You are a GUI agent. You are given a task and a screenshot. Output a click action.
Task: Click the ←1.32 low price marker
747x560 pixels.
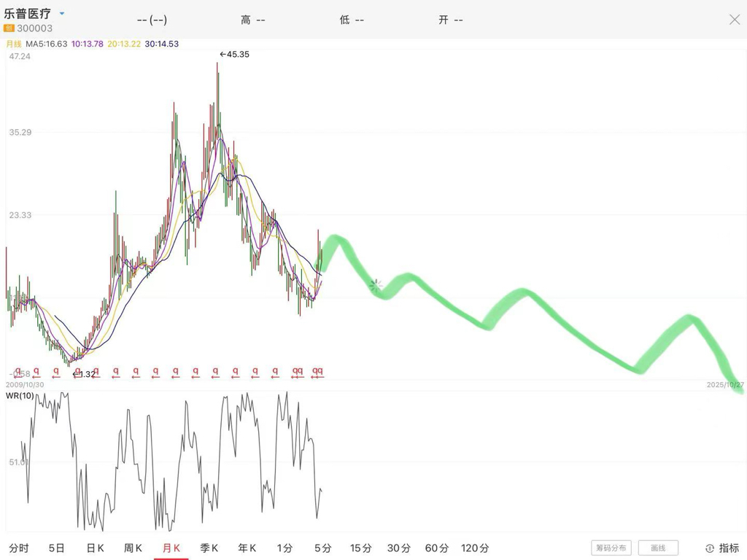pos(84,374)
